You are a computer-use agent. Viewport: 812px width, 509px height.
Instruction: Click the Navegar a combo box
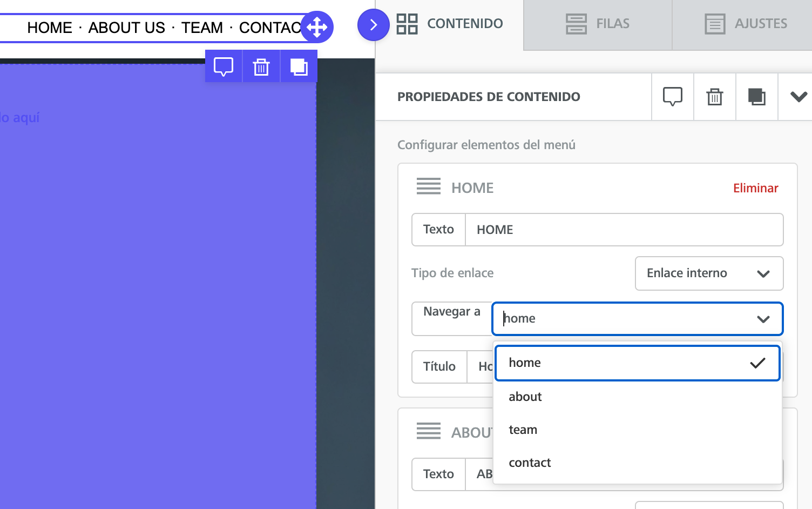(637, 319)
